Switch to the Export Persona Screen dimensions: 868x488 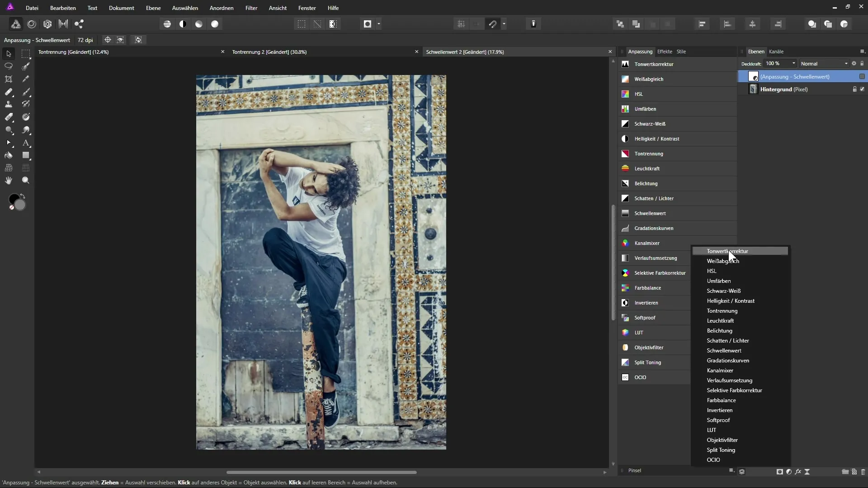click(79, 24)
